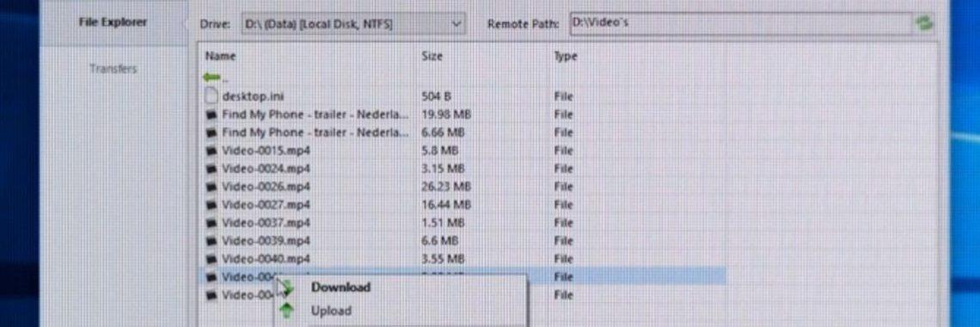This screenshot has height=327, width=980.
Task: Click the 6.66 MB size value
Action: (443, 133)
